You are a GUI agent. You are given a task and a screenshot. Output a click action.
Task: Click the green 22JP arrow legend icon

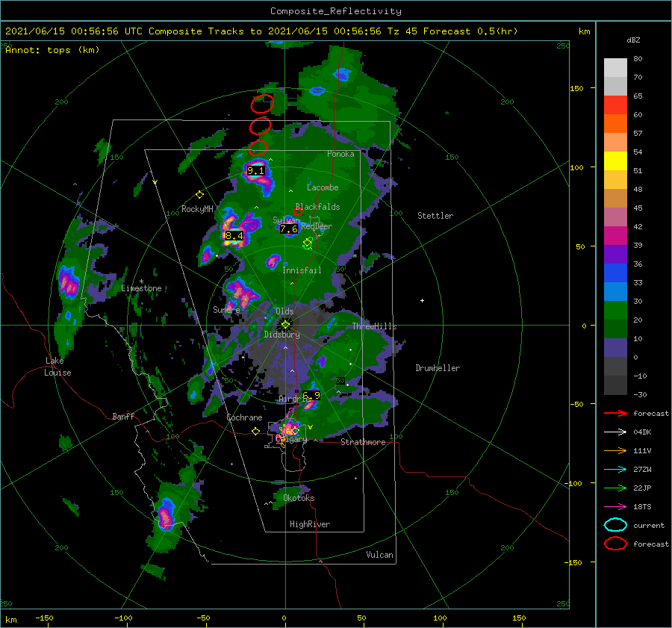tap(615, 488)
